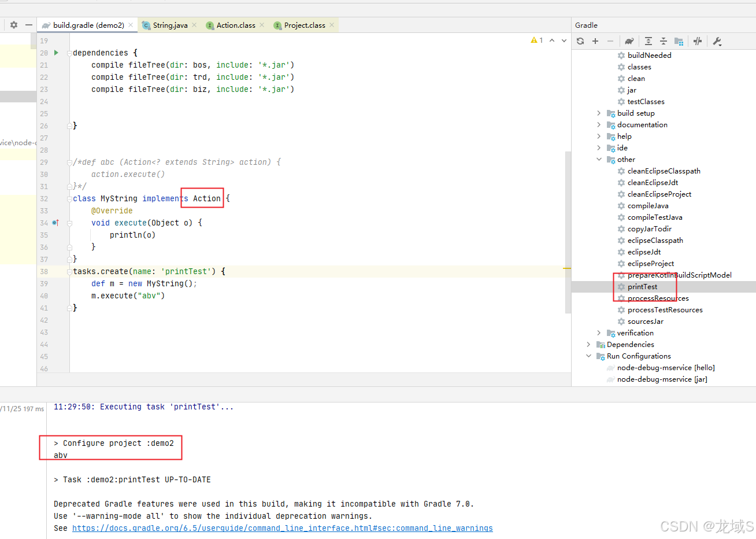Open editor gear settings icon top-left
Viewport: 756px width, 539px height.
point(13,24)
